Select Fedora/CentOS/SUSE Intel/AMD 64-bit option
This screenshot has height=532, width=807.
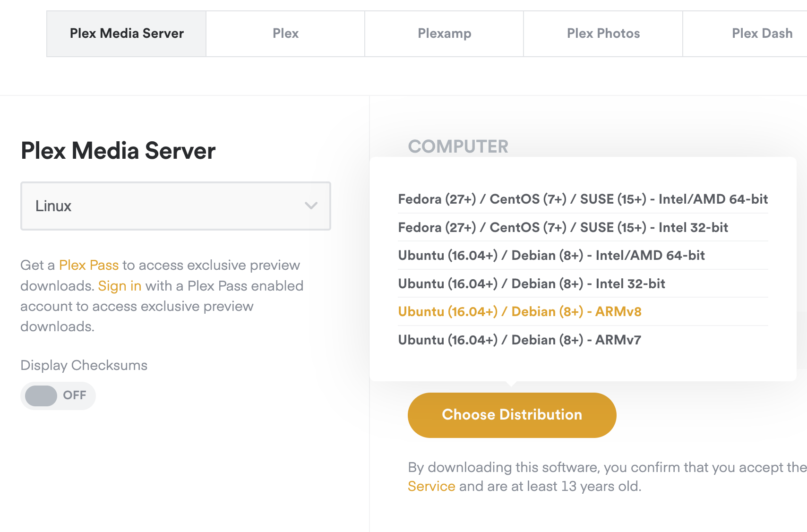pos(583,199)
